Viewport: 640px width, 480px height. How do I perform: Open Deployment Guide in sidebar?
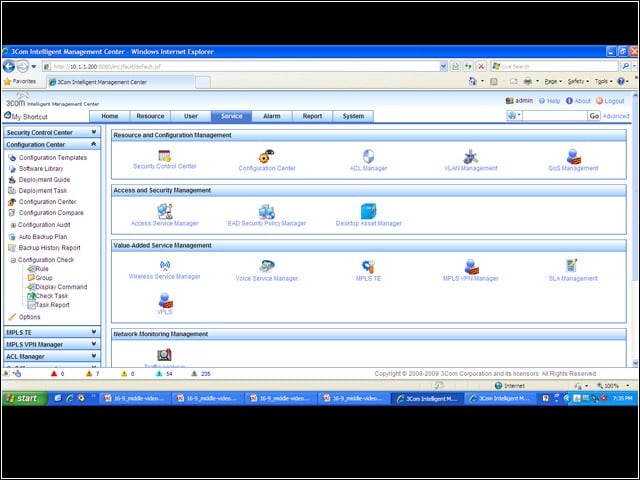(x=44, y=180)
